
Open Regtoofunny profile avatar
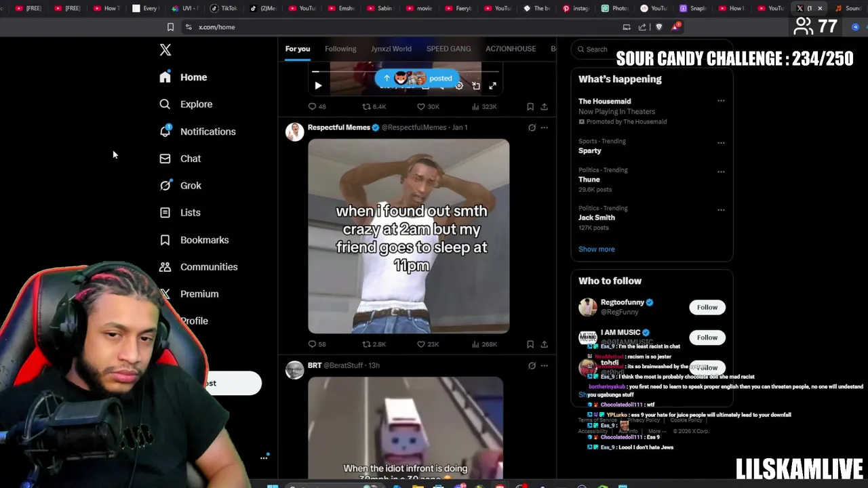tap(588, 308)
